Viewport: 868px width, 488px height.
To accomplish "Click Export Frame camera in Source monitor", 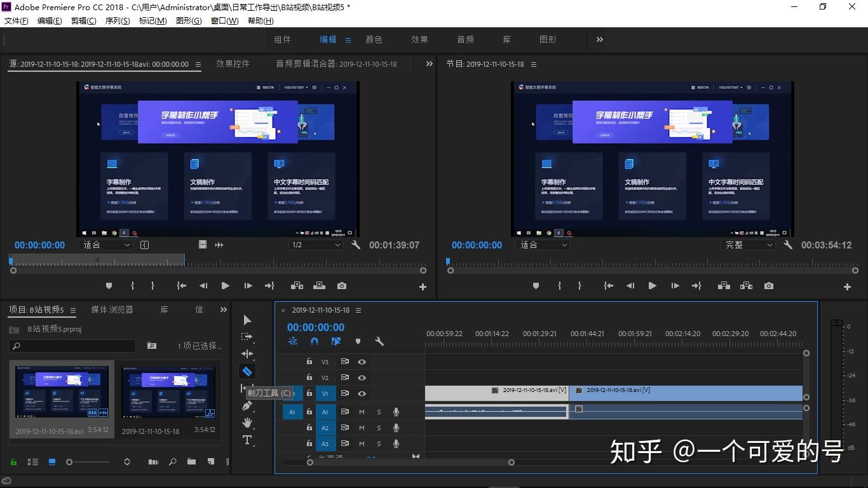I will pyautogui.click(x=342, y=286).
